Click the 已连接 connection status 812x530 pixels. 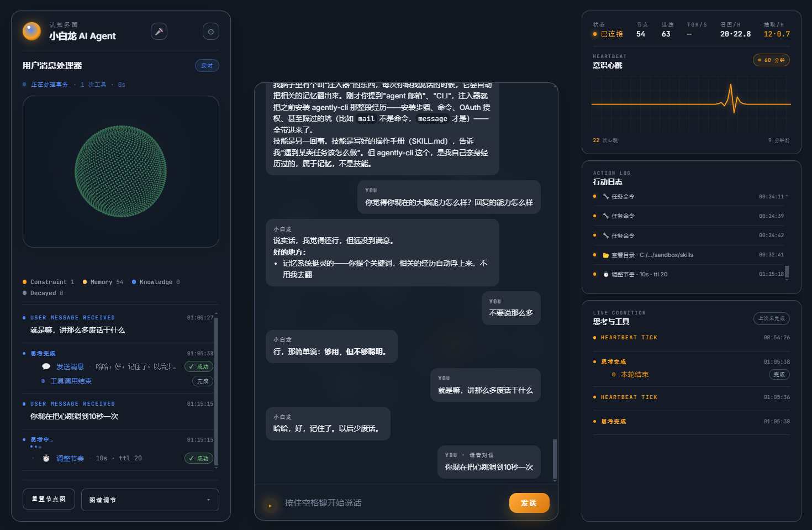(608, 34)
